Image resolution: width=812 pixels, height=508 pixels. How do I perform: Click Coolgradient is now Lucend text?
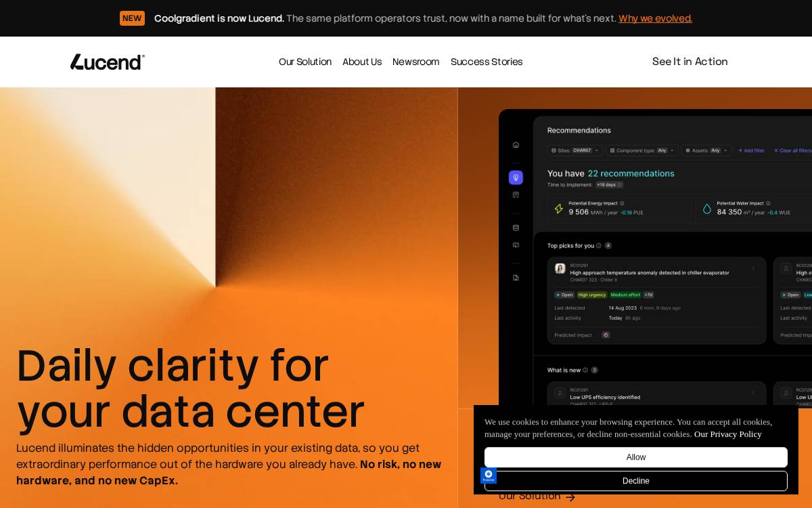(x=219, y=18)
